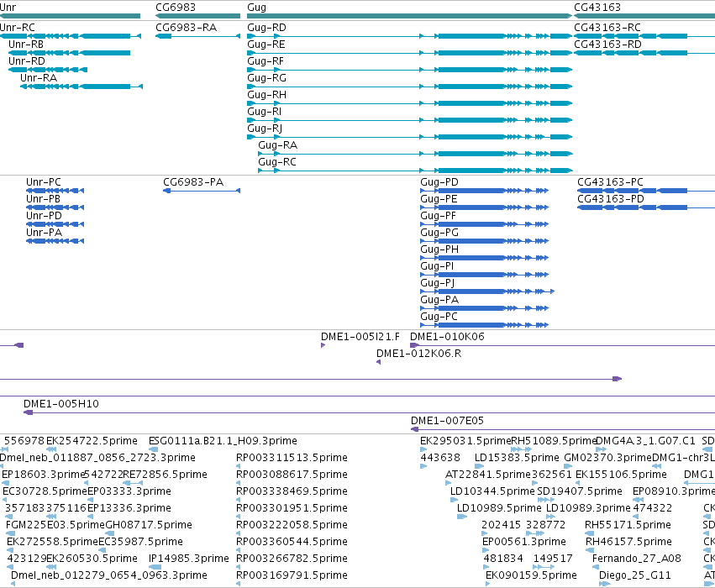Select the EK295031.5prime EST label
This screenshot has width=715, height=588.
(465, 441)
